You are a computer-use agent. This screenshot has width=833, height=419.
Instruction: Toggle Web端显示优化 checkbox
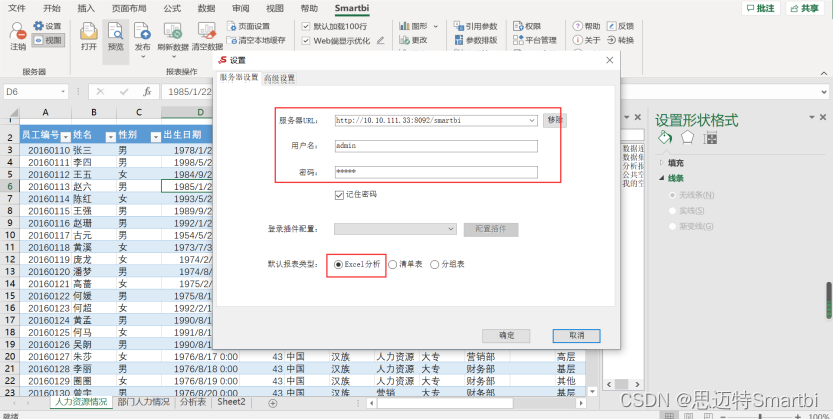coord(306,40)
